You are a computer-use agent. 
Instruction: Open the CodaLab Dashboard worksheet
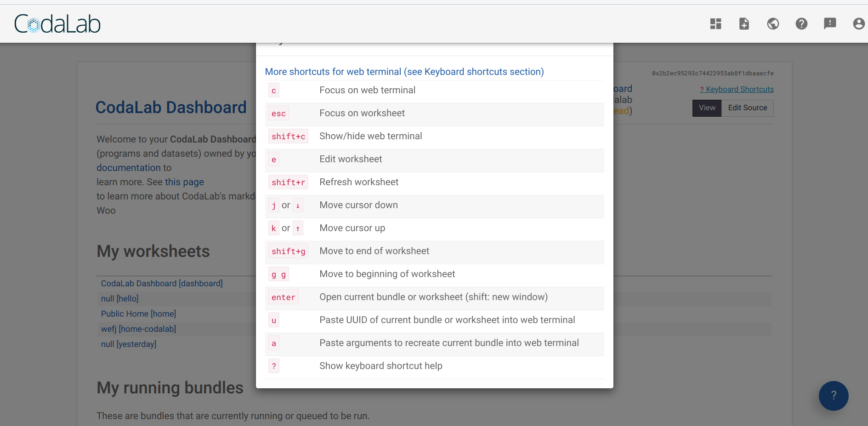161,283
